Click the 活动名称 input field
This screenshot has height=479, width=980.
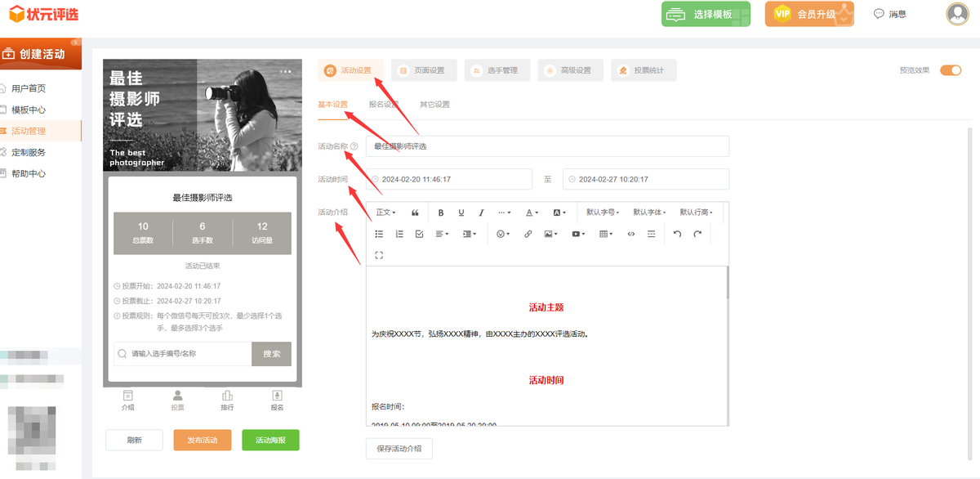(x=547, y=146)
